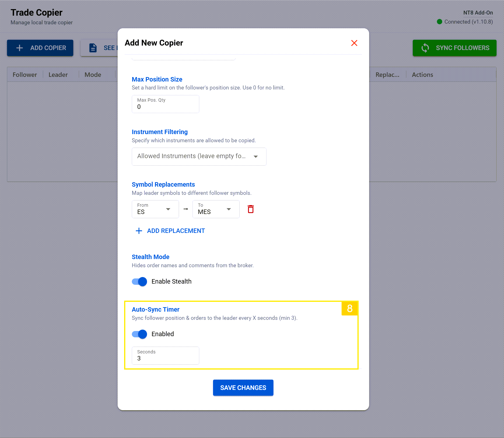
Task: Click the plus icon beside Add Replacement
Action: pos(139,231)
